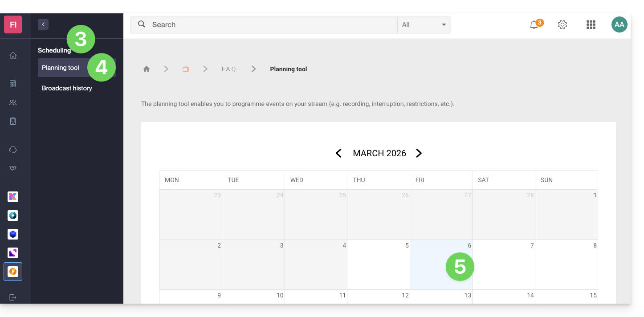This screenshot has height=317, width=644.
Task: Select Planning tool in the Scheduling menu
Action: pos(61,68)
